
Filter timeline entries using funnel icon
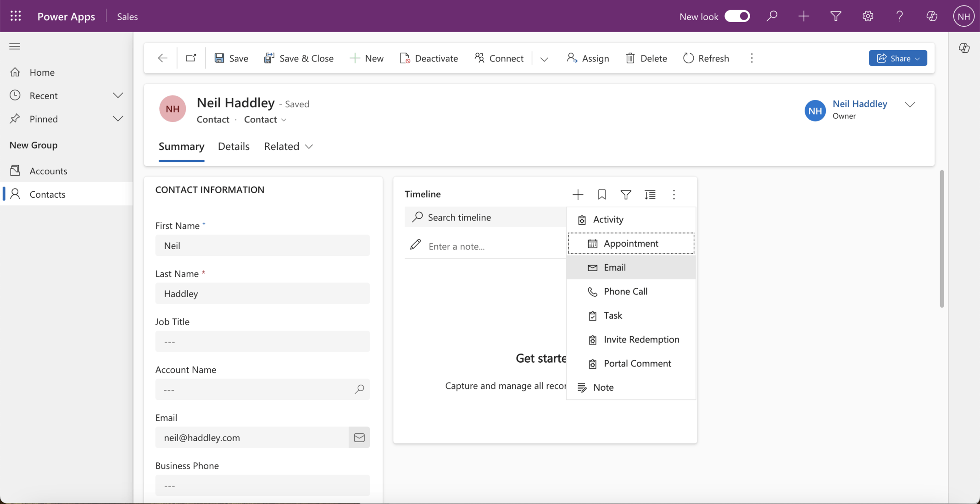[x=625, y=194]
